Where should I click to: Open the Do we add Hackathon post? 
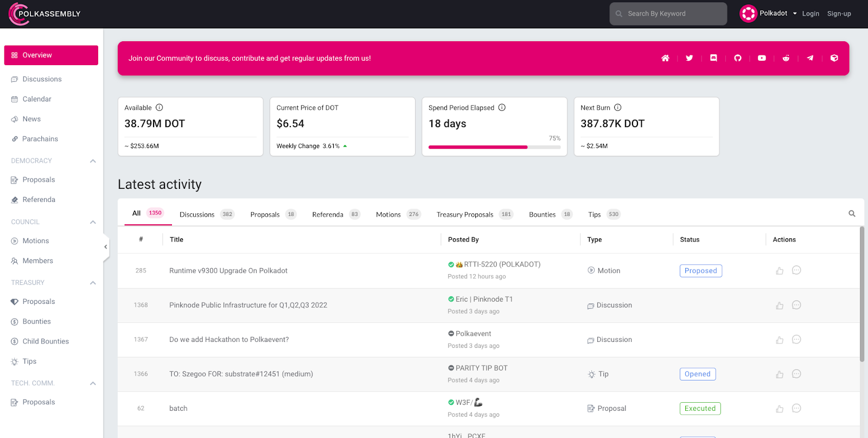[229, 340]
